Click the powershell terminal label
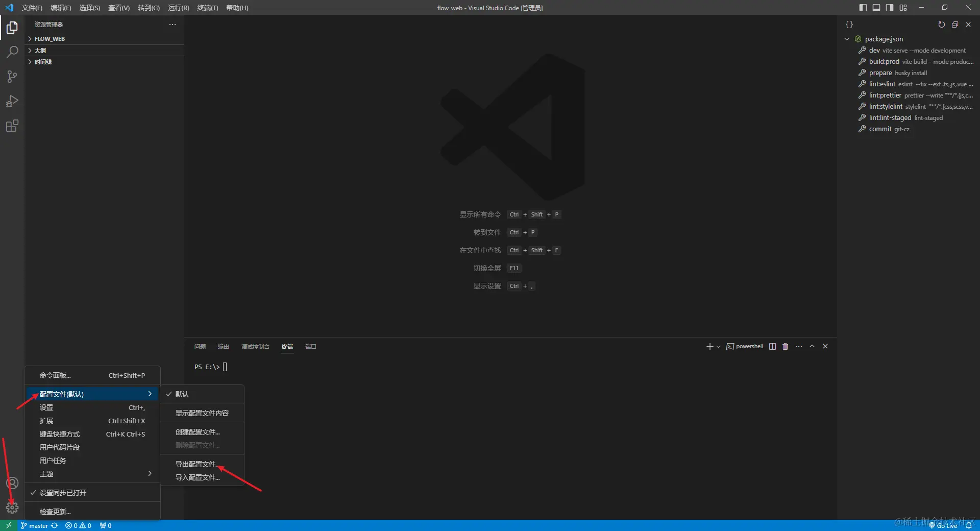 pyautogui.click(x=745, y=347)
